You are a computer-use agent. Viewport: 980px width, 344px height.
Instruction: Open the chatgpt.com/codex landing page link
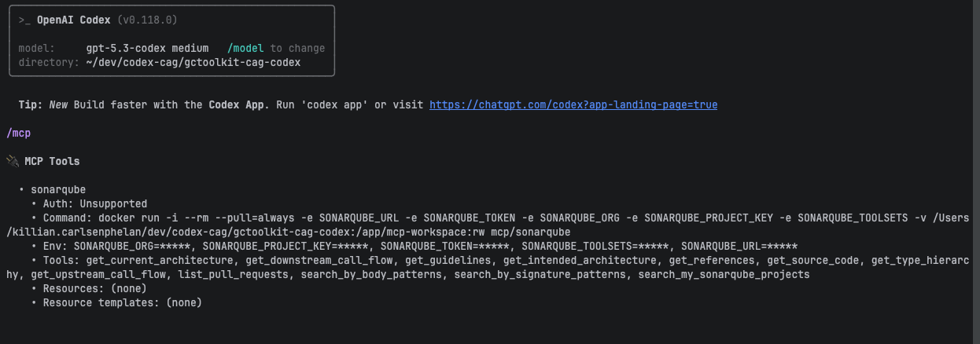573,104
